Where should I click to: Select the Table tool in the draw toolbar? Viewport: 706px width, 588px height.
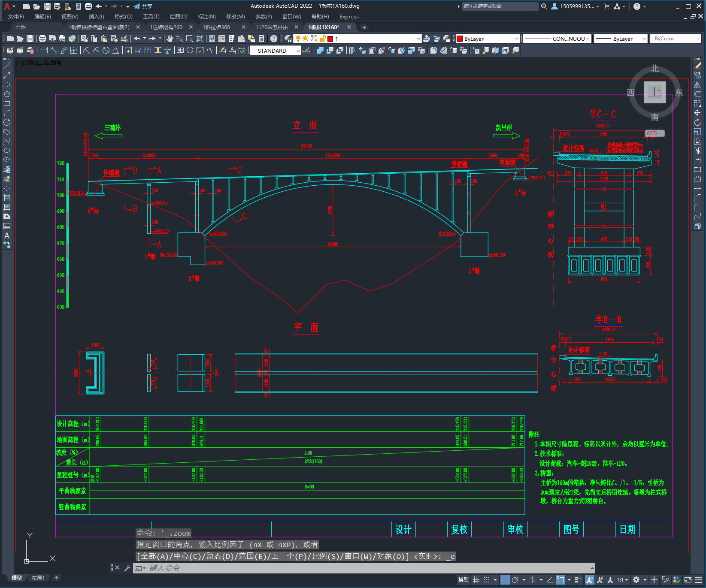7,226
